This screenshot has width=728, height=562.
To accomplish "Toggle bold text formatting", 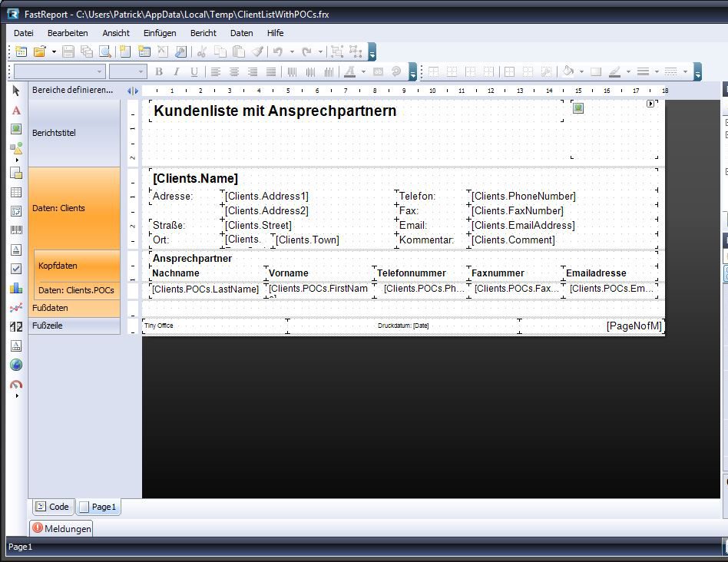I will pyautogui.click(x=159, y=71).
